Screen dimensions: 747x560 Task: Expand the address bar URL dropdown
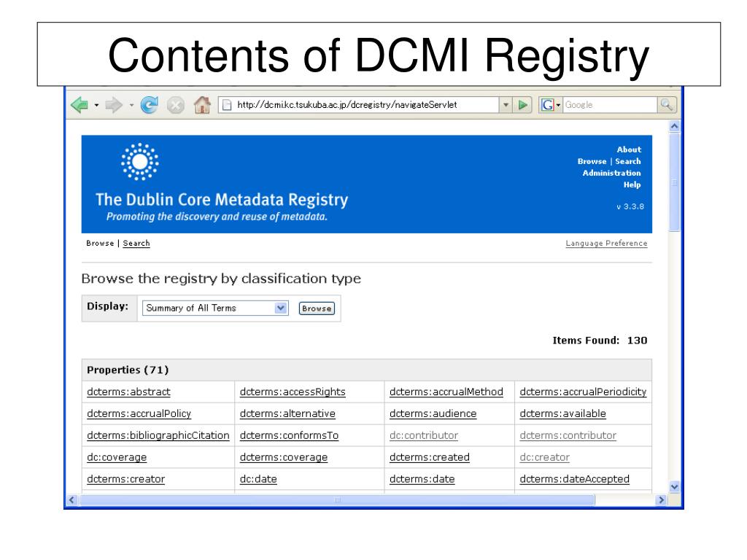click(x=506, y=105)
